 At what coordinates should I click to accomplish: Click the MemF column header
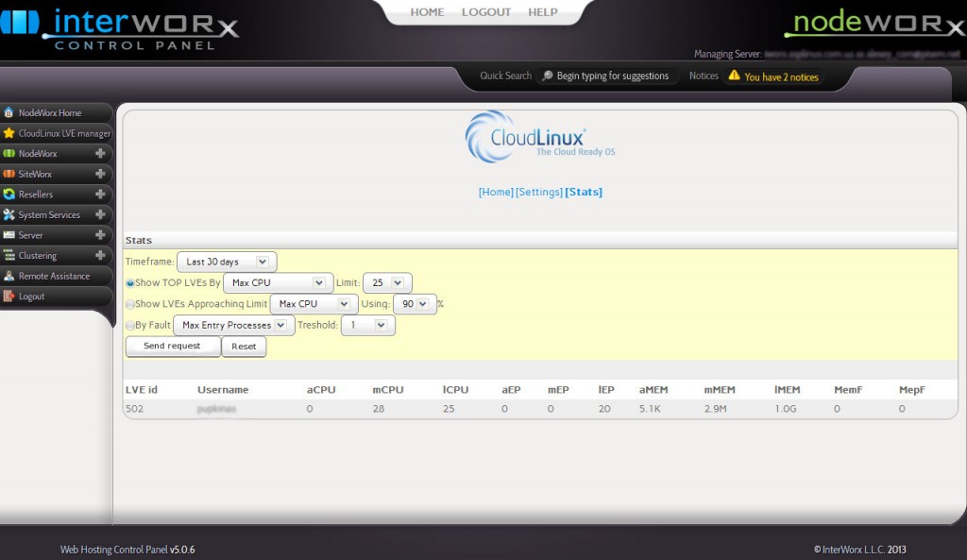click(848, 390)
